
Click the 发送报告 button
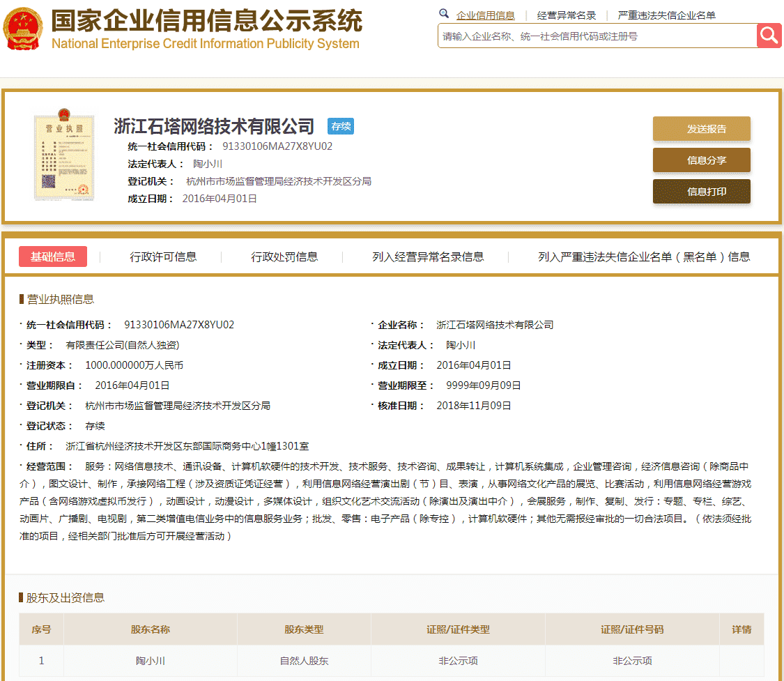tap(702, 129)
